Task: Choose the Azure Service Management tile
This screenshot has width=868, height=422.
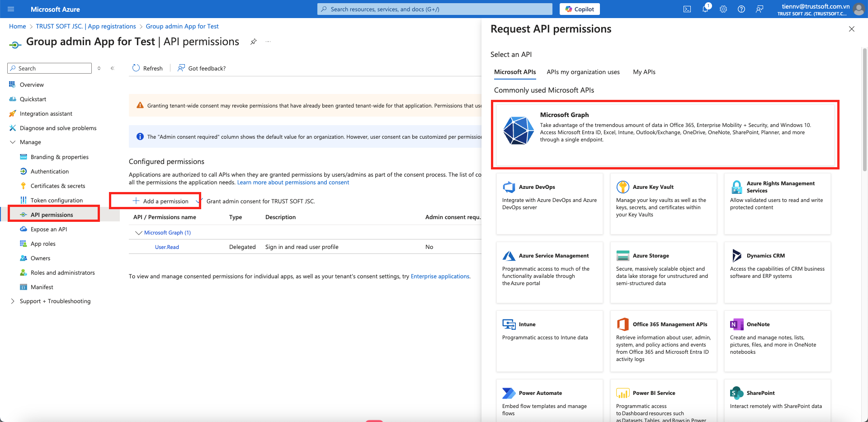Action: (x=549, y=272)
